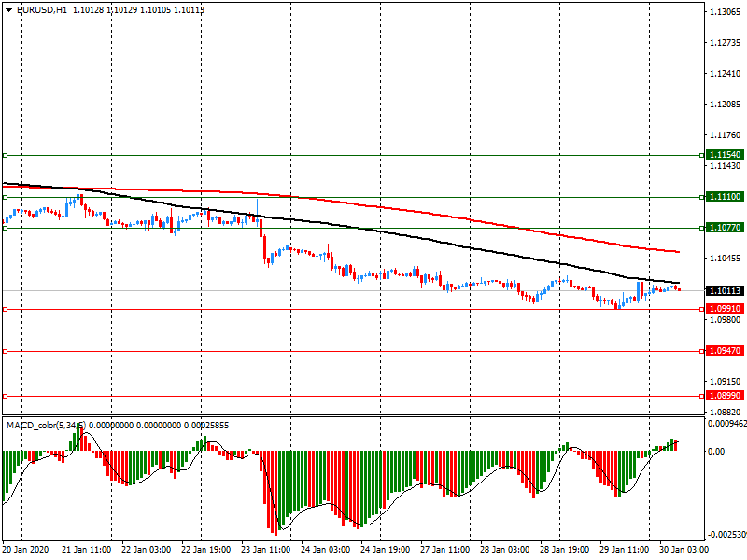
Task: Click the 1.12410 value on price axis
Action: click(x=726, y=74)
